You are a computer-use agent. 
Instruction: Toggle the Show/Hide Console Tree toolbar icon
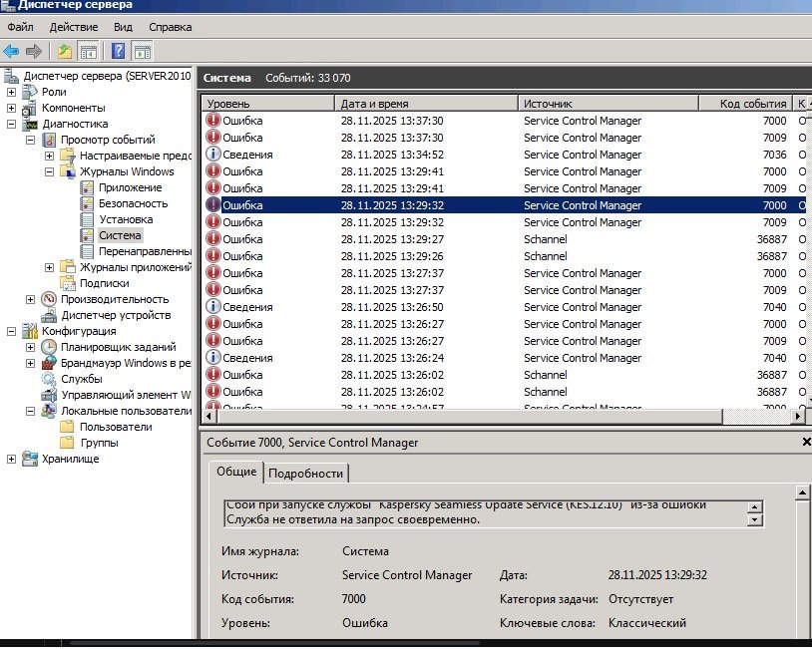tap(89, 51)
